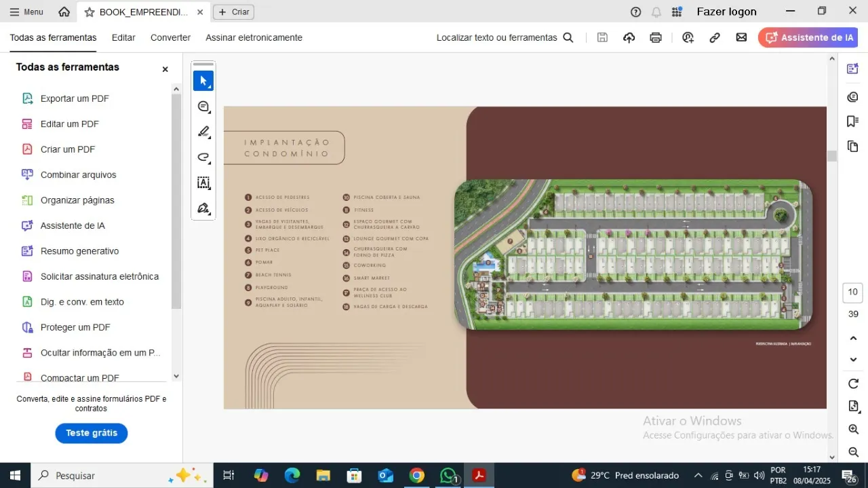
Task: Click the zoom in magnifier
Action: [853, 430]
